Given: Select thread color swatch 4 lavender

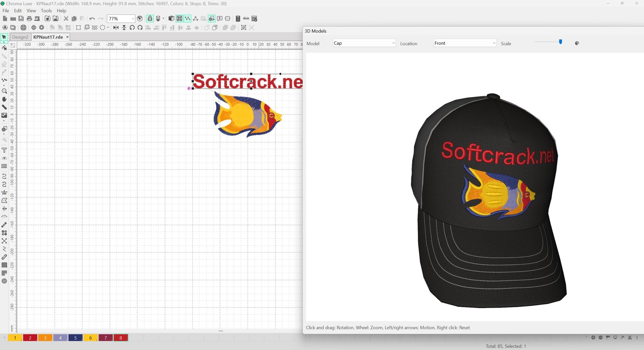Looking at the screenshot, I should (x=60, y=338).
